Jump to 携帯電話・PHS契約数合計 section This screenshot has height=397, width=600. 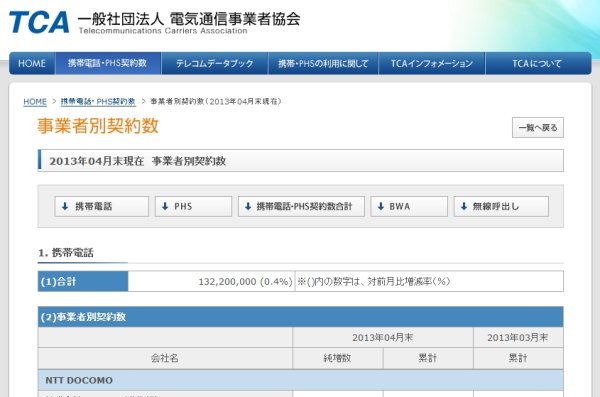point(301,206)
